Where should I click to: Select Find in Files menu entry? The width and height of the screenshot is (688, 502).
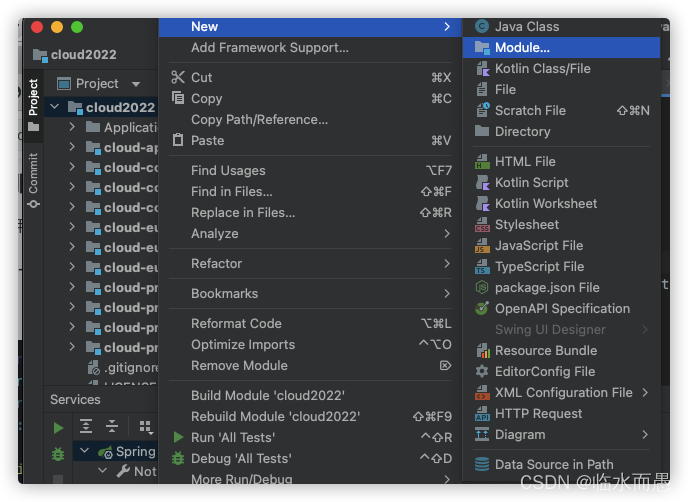coord(310,191)
